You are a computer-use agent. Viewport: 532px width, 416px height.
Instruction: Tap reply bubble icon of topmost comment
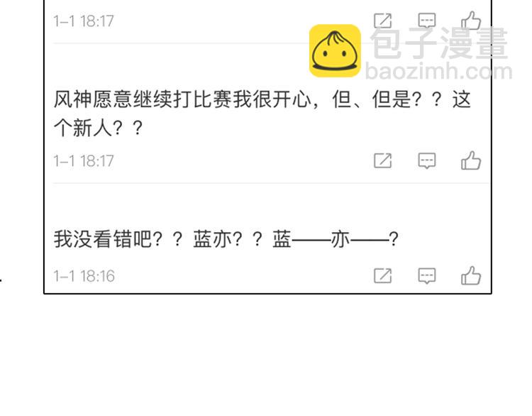click(427, 21)
